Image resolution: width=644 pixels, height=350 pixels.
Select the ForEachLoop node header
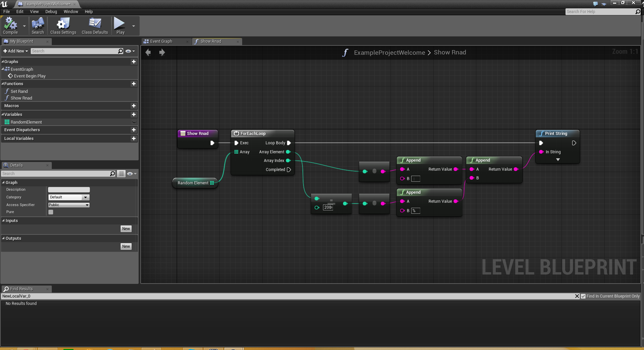(263, 134)
